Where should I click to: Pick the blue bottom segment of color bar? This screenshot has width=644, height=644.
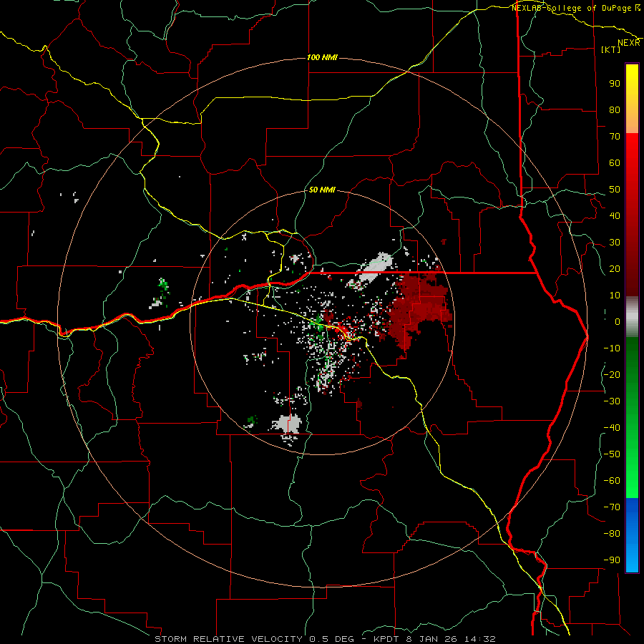(x=632, y=535)
